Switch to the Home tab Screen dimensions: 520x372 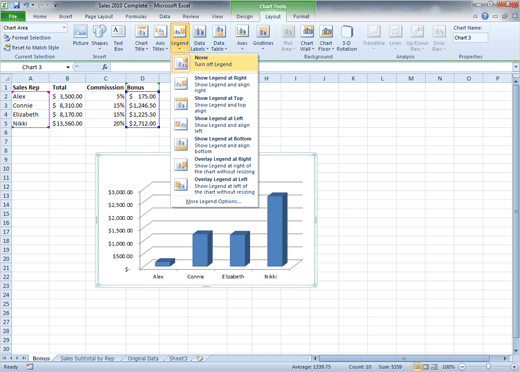(x=40, y=16)
